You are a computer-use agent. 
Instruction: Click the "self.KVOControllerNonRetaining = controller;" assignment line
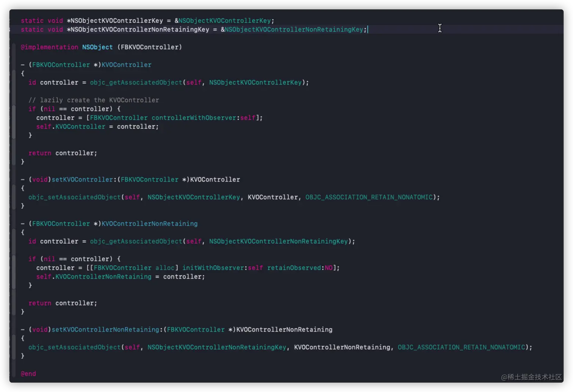(121, 277)
